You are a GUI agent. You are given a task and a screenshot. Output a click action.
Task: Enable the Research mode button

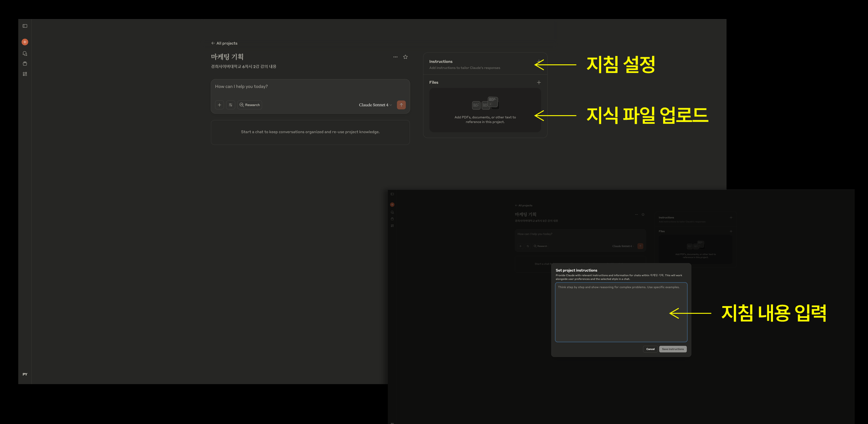click(250, 105)
